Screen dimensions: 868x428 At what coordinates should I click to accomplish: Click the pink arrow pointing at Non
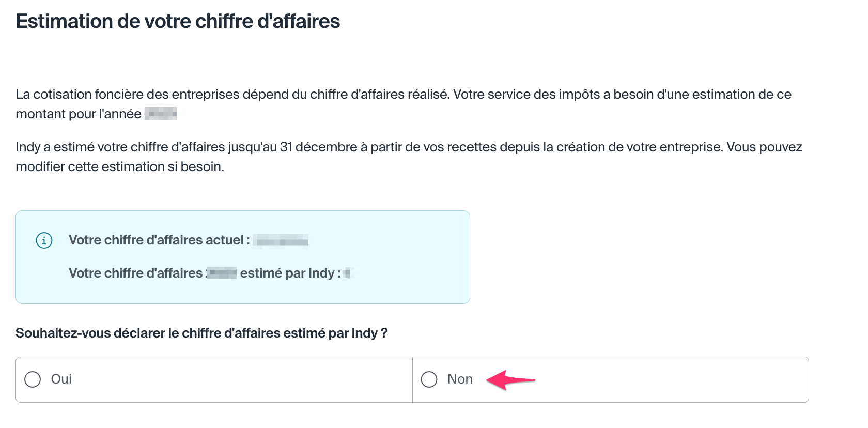coord(510,380)
